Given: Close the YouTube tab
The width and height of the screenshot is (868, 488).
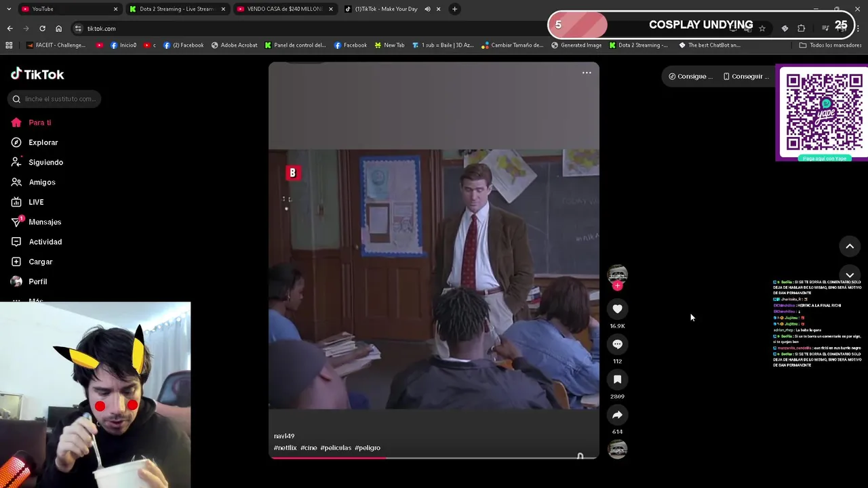Looking at the screenshot, I should pyautogui.click(x=115, y=9).
